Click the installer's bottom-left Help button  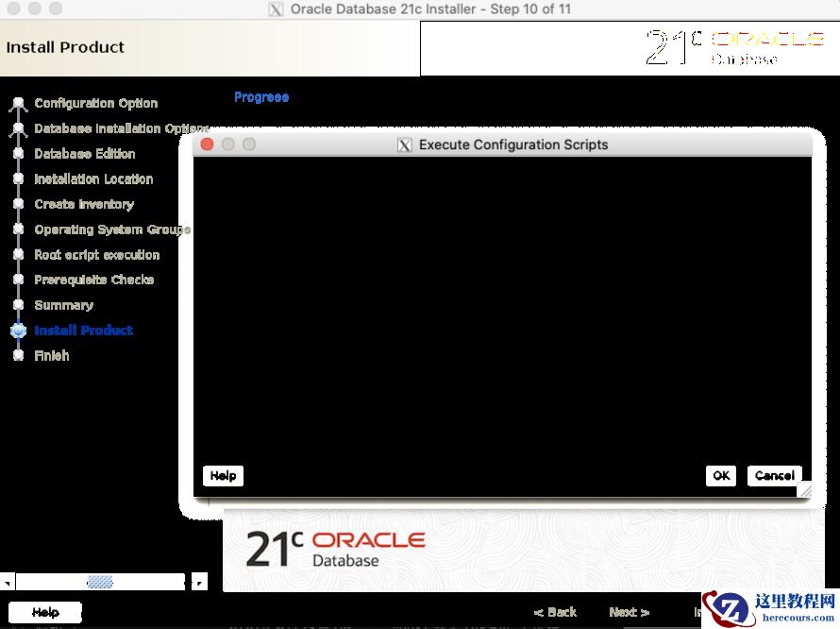point(45,612)
